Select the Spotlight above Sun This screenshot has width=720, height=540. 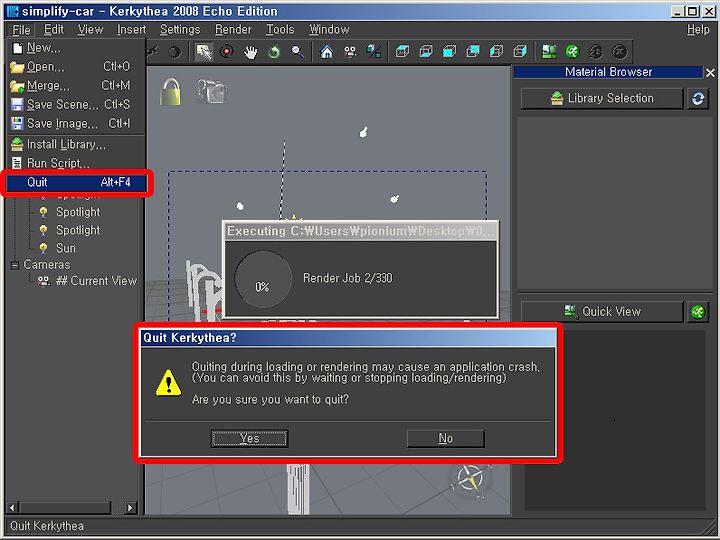(78, 230)
